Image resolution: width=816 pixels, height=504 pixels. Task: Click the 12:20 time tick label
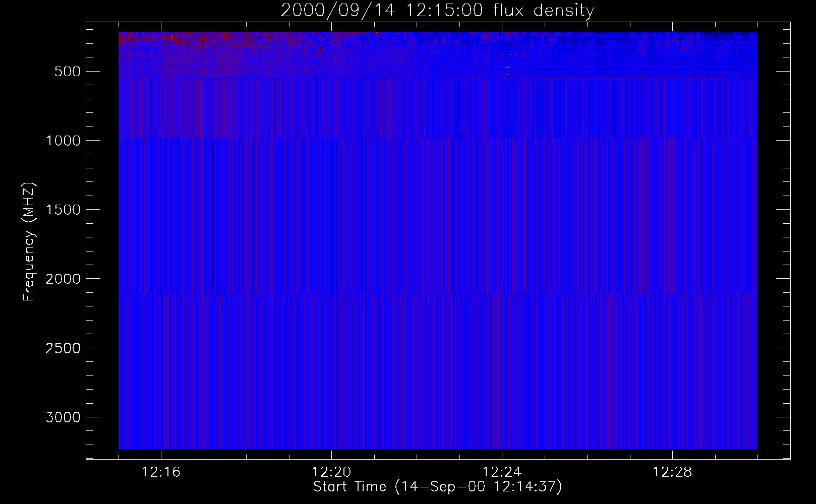[331, 472]
